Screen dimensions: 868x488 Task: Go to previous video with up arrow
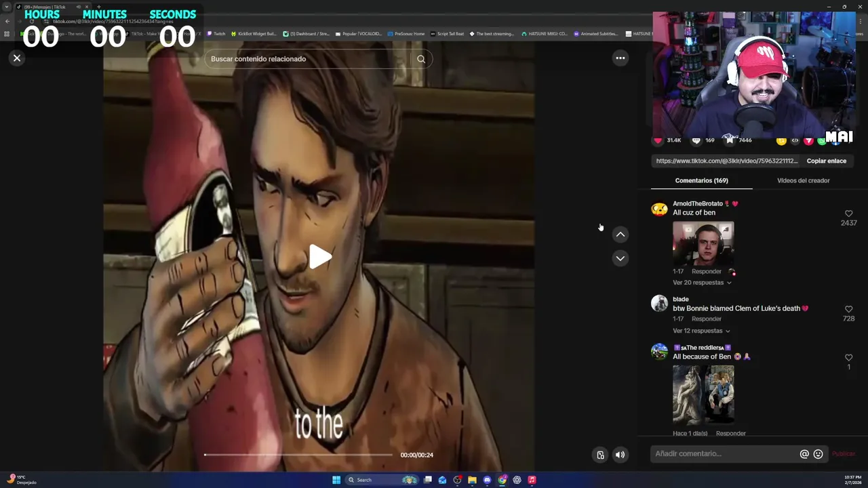[x=620, y=235]
